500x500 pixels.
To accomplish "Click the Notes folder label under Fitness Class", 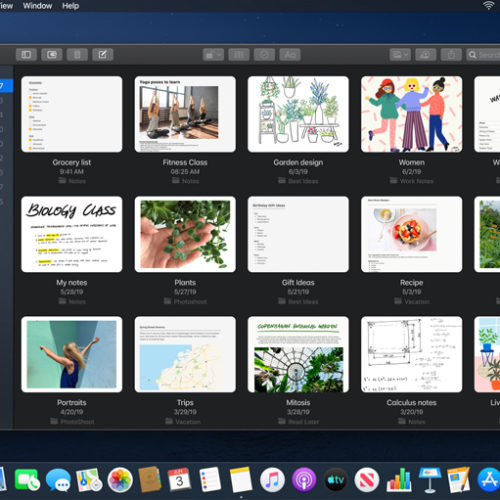I will point(185,181).
